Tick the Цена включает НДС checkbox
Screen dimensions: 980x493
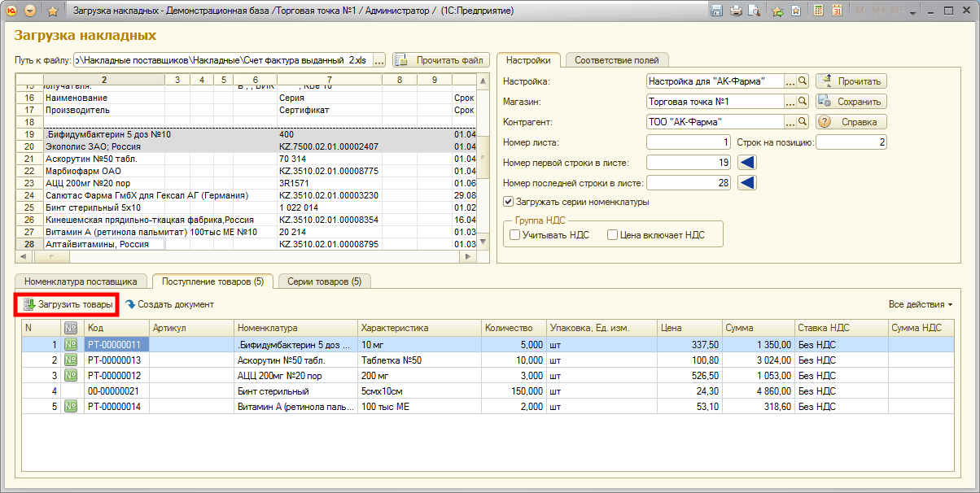coord(613,235)
